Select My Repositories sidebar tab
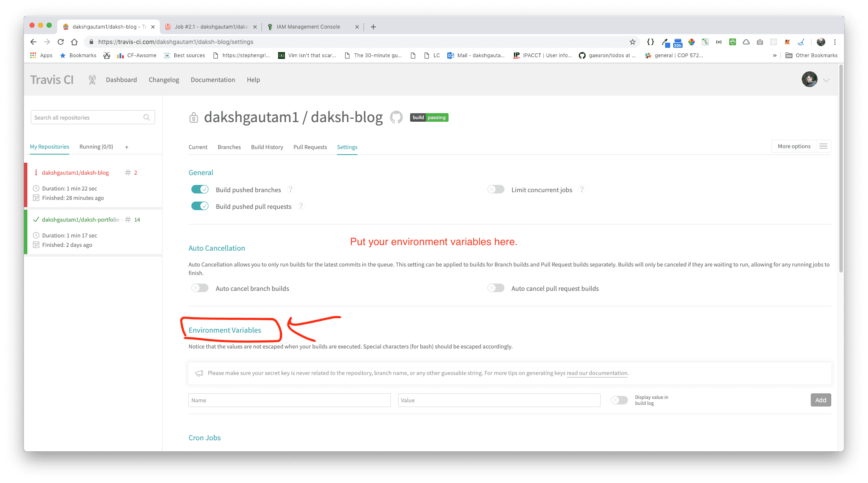This screenshot has height=483, width=868. point(50,147)
